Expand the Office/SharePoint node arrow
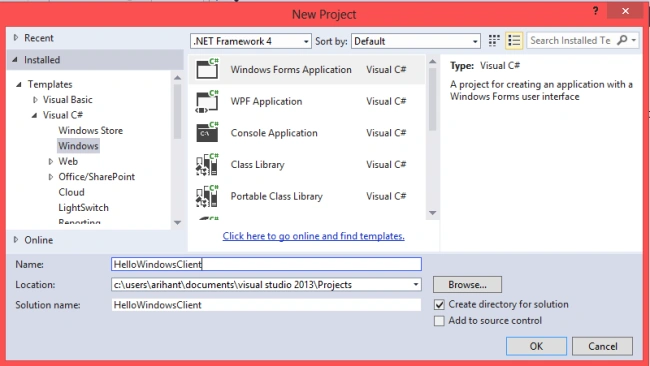This screenshot has height=366, width=650. pos(51,177)
